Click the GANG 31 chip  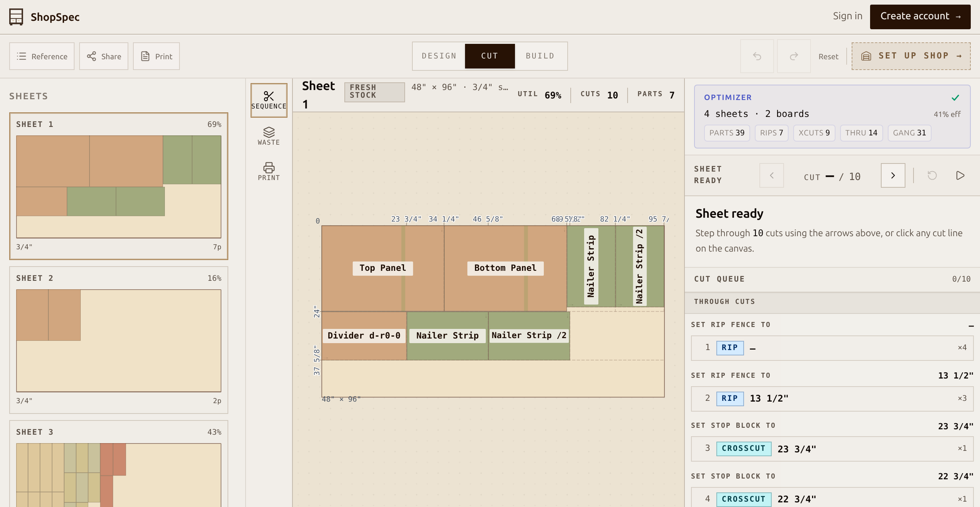[x=909, y=133]
